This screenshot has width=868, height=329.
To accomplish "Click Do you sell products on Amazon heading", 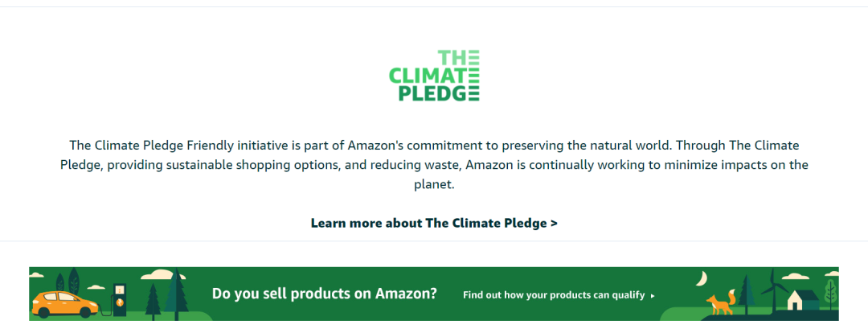I will click(x=325, y=294).
